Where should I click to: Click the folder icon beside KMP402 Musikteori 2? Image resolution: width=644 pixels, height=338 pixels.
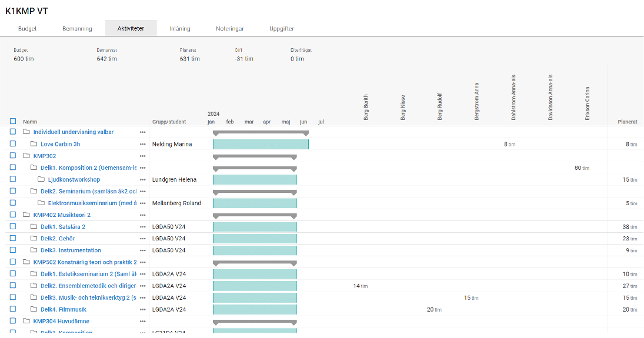click(x=26, y=215)
